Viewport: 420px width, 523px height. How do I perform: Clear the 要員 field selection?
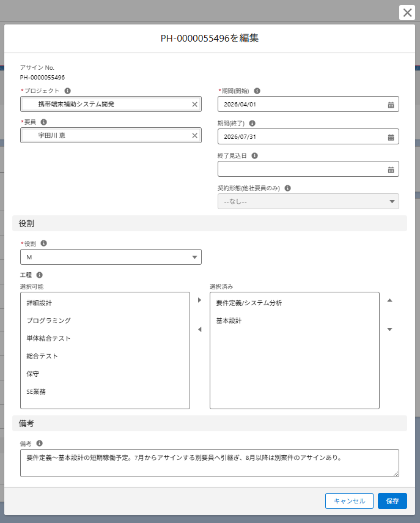tap(194, 136)
